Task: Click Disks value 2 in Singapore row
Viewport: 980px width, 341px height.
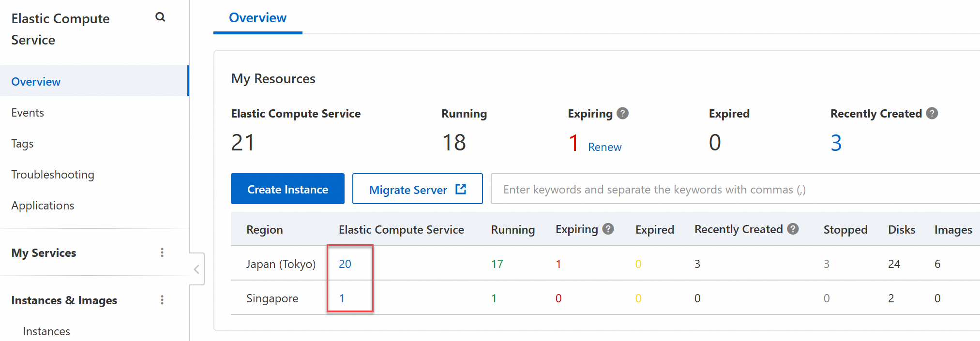Action: (x=891, y=298)
